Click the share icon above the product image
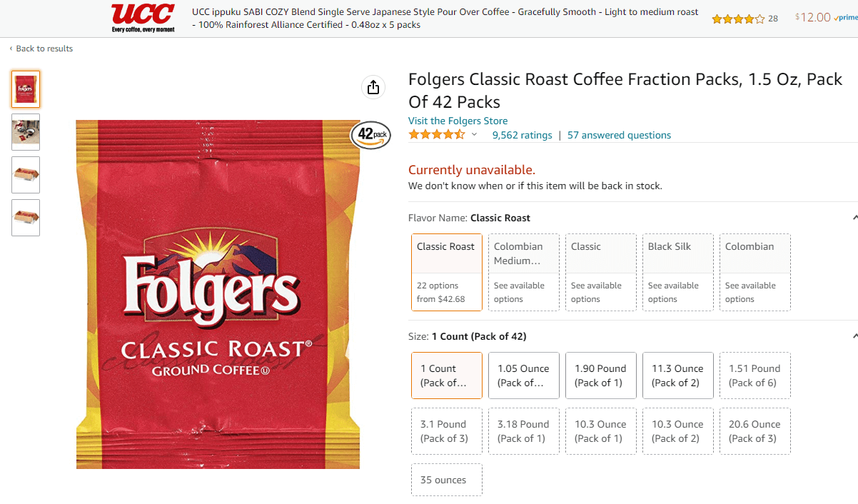Viewport: 858px width, 504px height. pos(373,87)
